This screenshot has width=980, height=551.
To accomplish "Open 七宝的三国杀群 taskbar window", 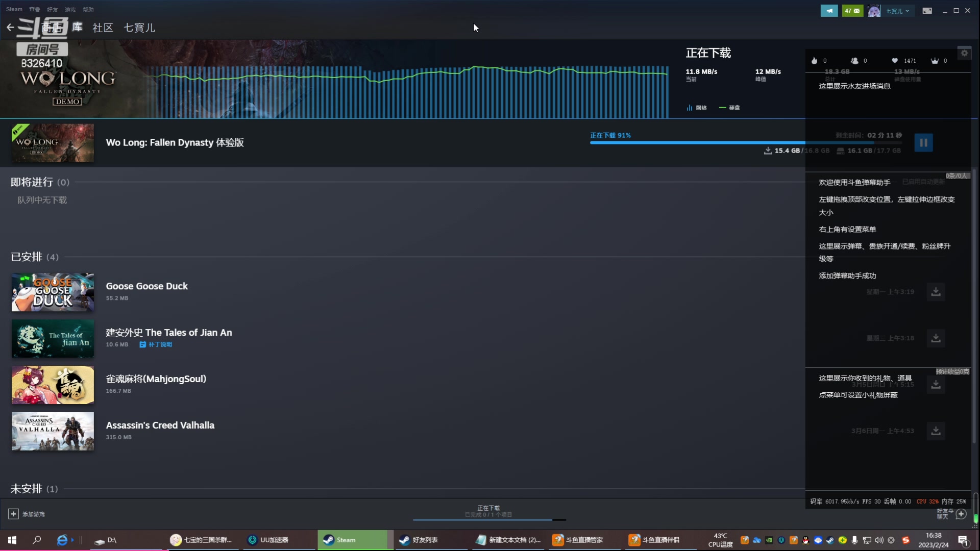I will coord(202,540).
